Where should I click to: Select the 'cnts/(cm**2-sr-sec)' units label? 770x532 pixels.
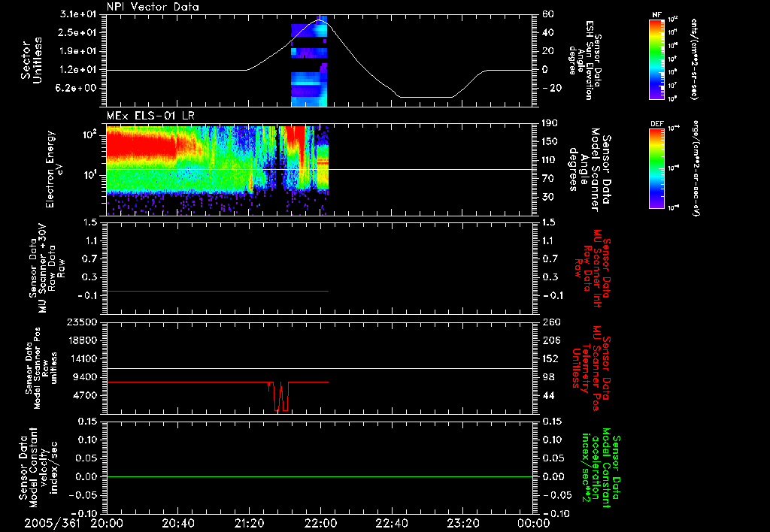coord(694,59)
